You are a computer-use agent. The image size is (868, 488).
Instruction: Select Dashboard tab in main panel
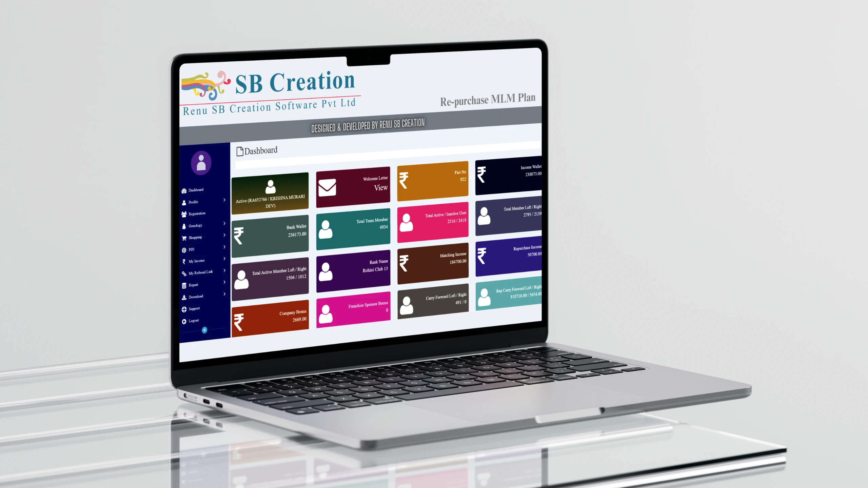[x=259, y=150]
